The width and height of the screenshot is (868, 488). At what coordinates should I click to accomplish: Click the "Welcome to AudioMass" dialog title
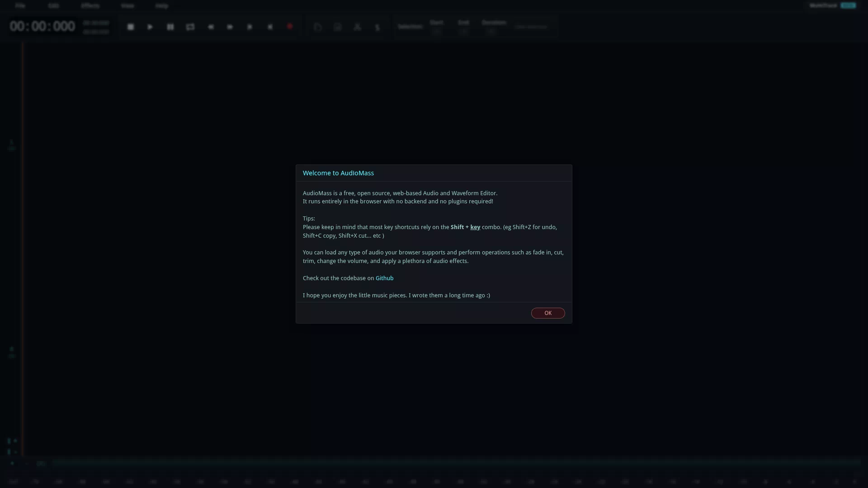338,173
